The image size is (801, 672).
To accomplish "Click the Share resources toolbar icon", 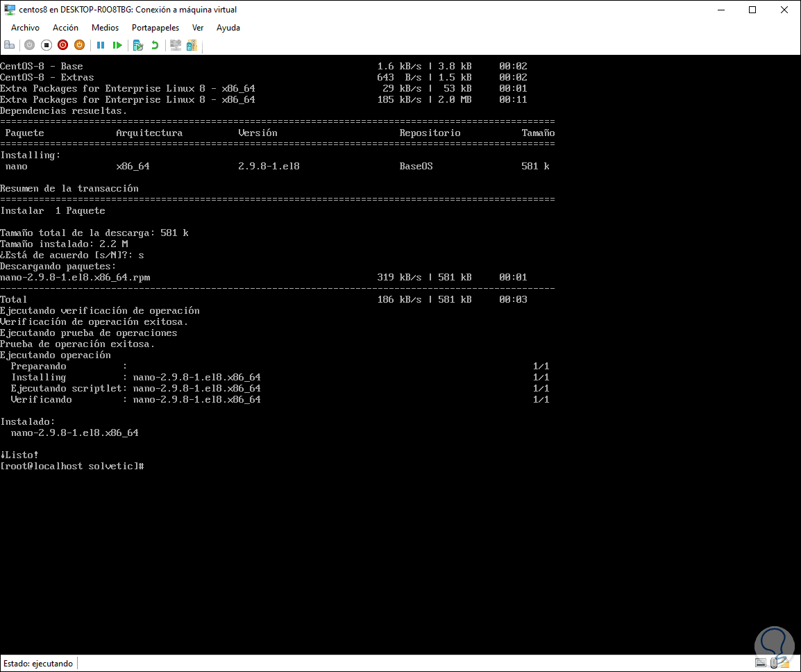I will 192,45.
